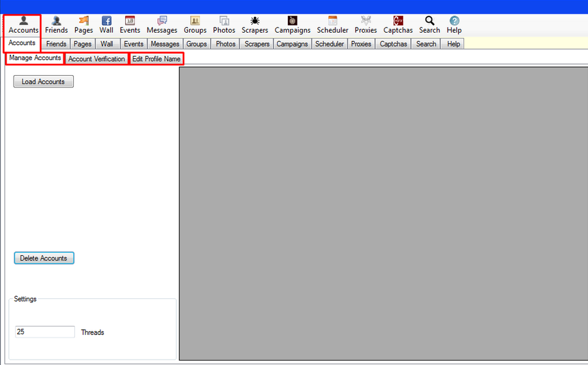The height and width of the screenshot is (365, 588).
Task: Go to the Messages tab
Action: click(165, 44)
